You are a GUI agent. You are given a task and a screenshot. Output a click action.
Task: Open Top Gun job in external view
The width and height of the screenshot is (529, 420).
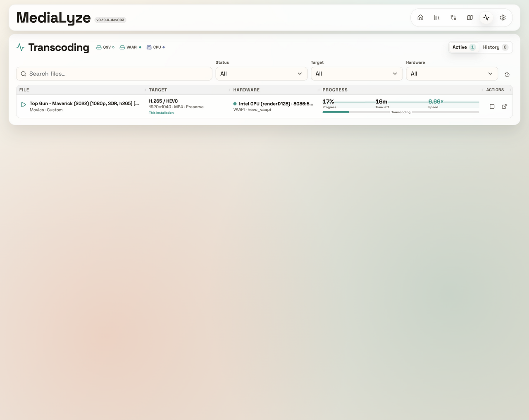(x=504, y=107)
